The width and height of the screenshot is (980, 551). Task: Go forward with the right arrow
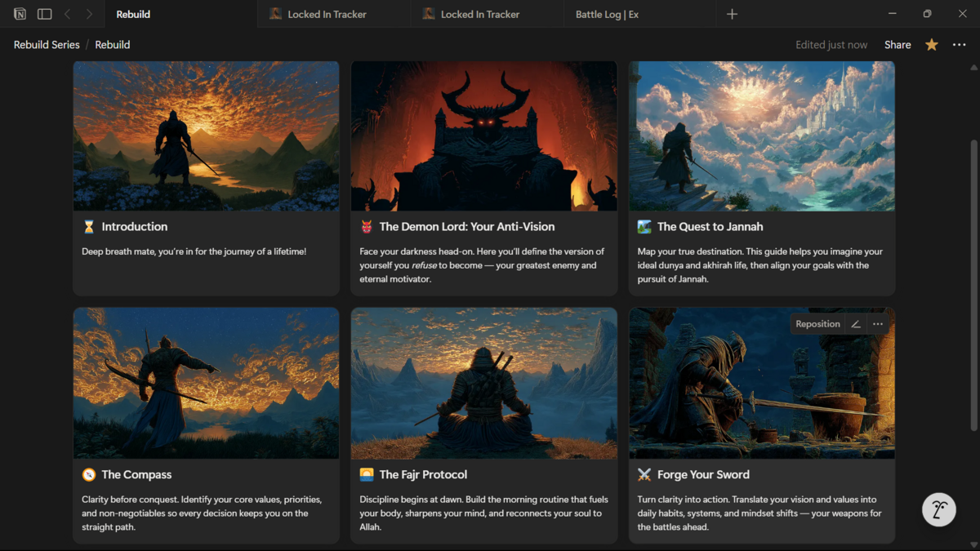(x=89, y=14)
